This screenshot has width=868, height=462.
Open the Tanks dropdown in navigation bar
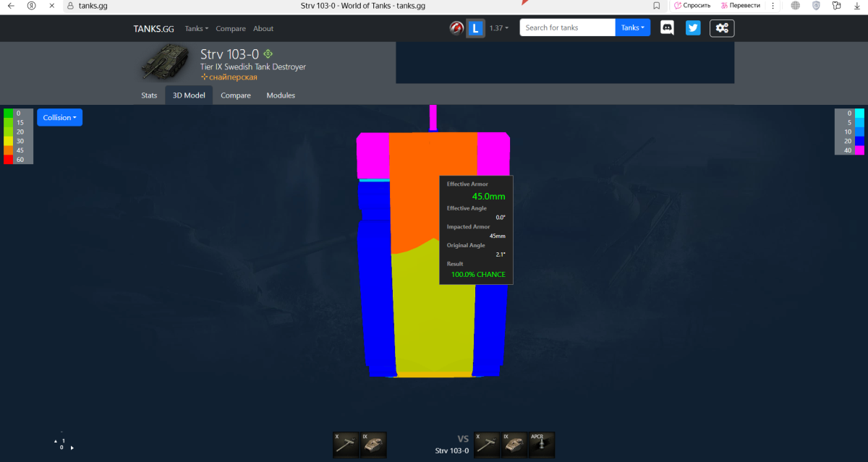pyautogui.click(x=196, y=29)
